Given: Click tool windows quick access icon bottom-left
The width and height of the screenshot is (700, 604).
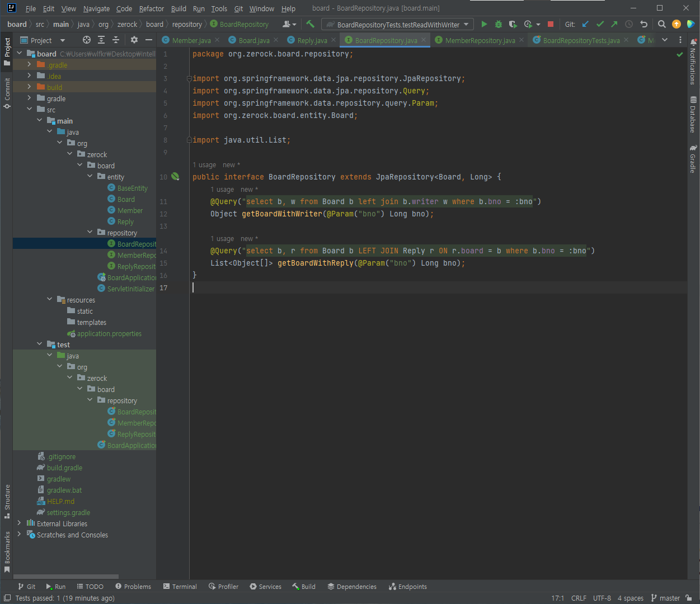Looking at the screenshot, I should pyautogui.click(x=7, y=598).
